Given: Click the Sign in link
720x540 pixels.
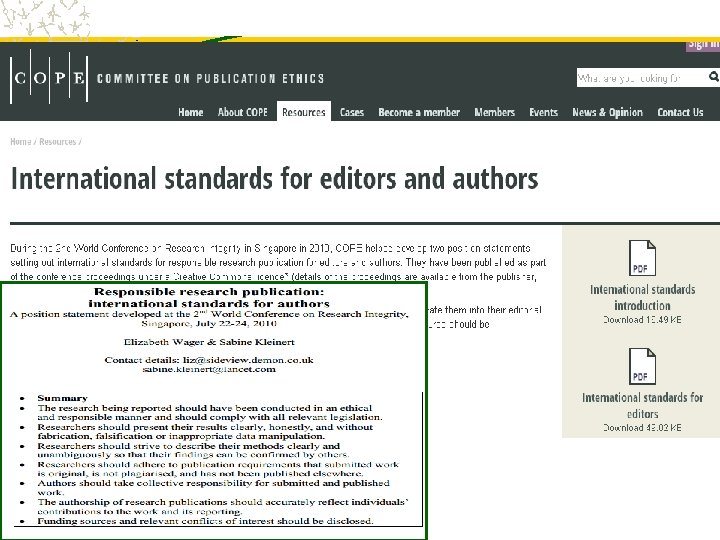Looking at the screenshot, I should 703,45.
